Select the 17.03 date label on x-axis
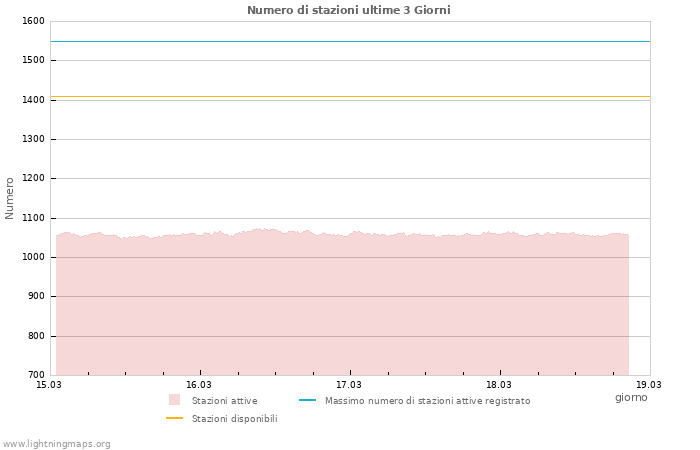The image size is (700, 450). coord(349,384)
